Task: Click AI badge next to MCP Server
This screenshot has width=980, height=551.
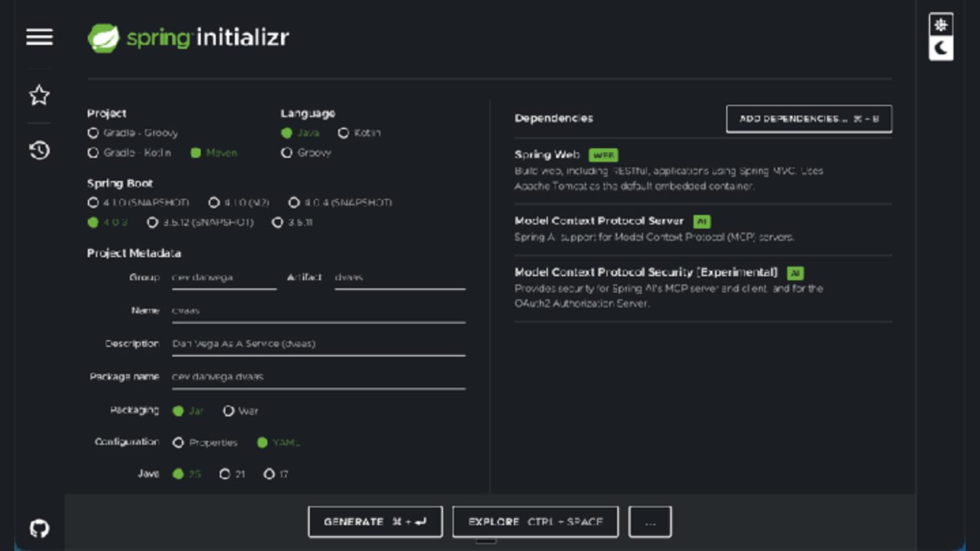Action: 702,222
